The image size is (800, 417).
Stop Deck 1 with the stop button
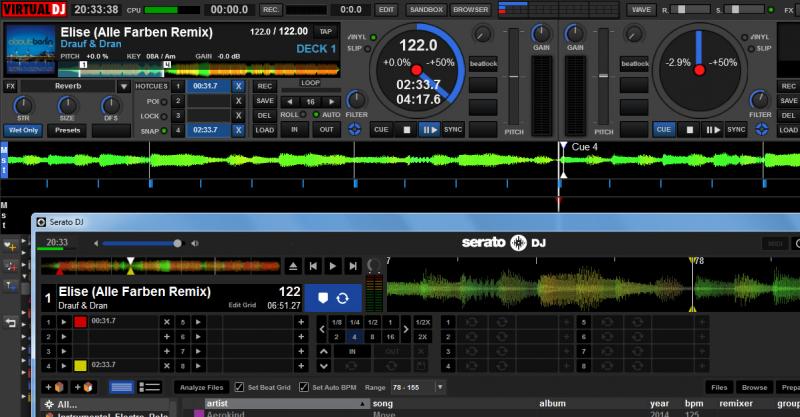click(x=407, y=129)
